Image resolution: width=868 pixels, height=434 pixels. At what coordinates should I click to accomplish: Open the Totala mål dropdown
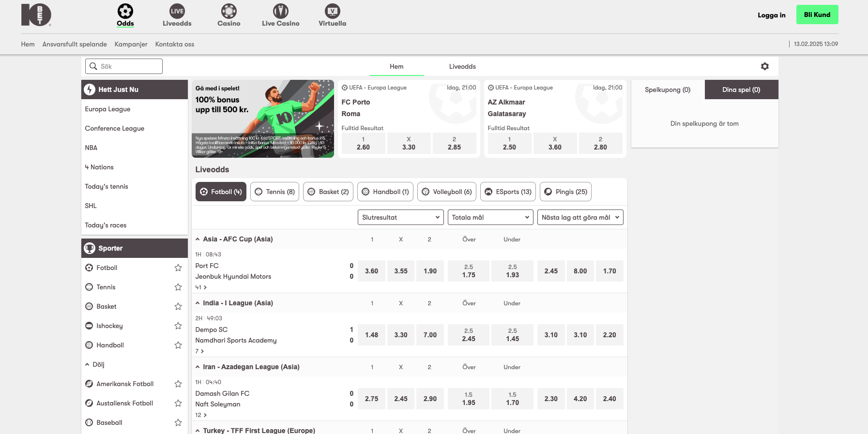coord(490,217)
